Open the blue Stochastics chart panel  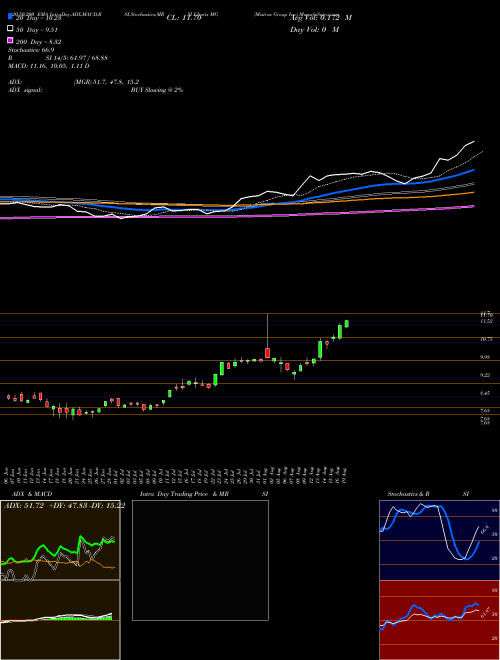pyautogui.click(x=439, y=540)
